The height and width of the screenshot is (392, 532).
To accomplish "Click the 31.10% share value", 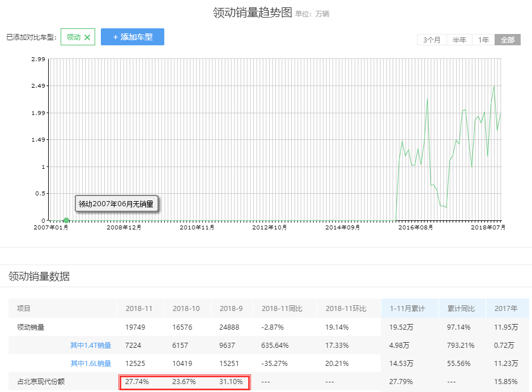I will coord(231,381).
